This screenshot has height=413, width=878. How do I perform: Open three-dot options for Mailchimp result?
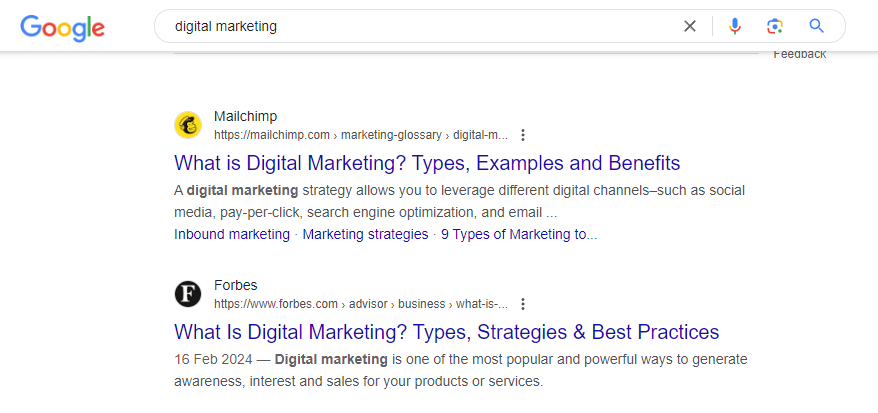(523, 135)
